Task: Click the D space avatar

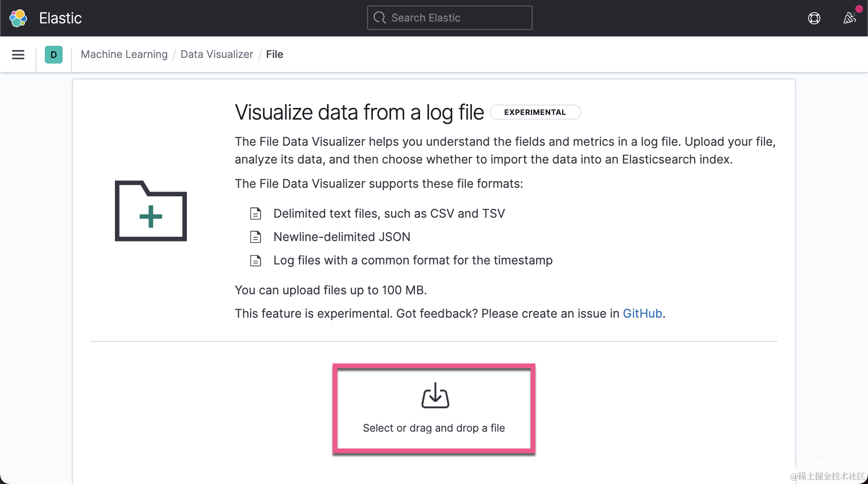Action: click(x=54, y=55)
